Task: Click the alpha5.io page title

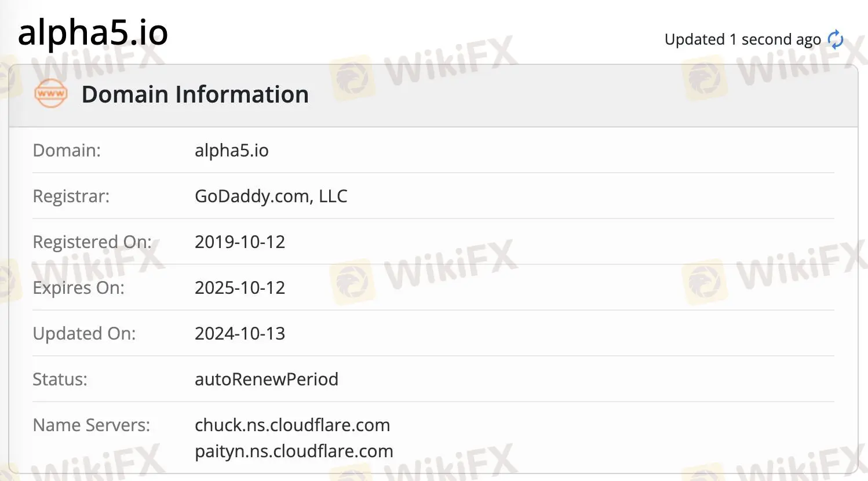Action: (x=93, y=32)
